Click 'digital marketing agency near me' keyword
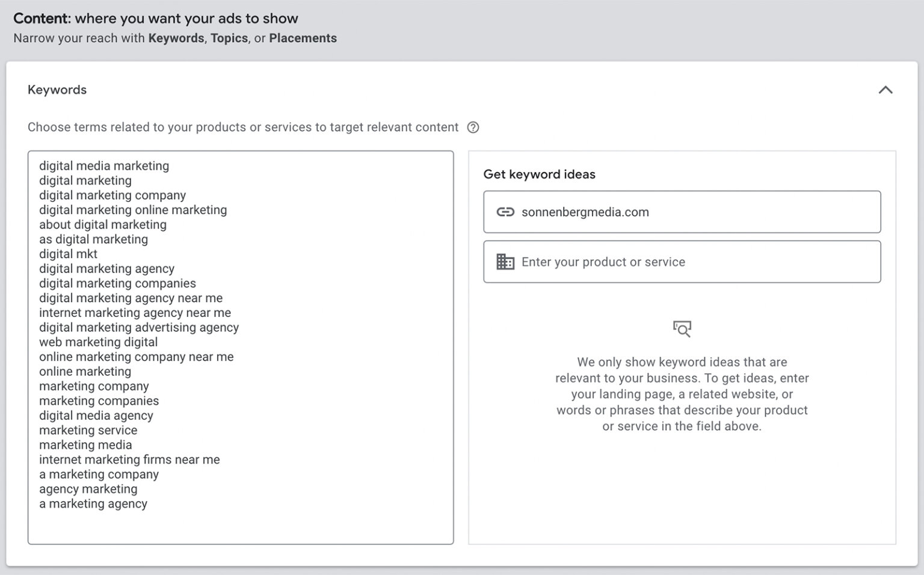The image size is (924, 575). pyautogui.click(x=131, y=298)
